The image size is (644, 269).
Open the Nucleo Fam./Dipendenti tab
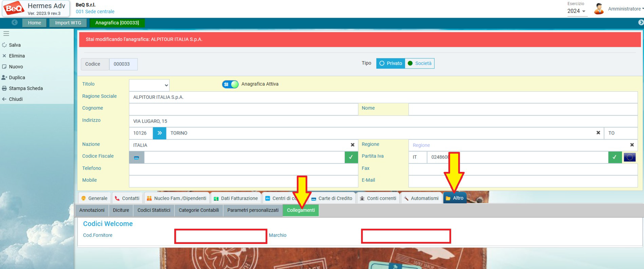[177, 198]
